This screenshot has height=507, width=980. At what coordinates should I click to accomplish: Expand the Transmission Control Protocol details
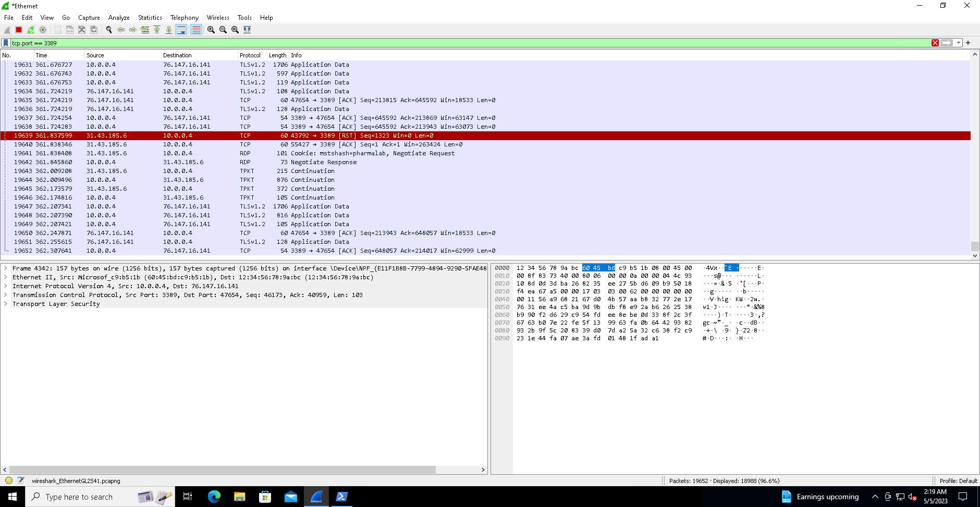pyautogui.click(x=6, y=294)
